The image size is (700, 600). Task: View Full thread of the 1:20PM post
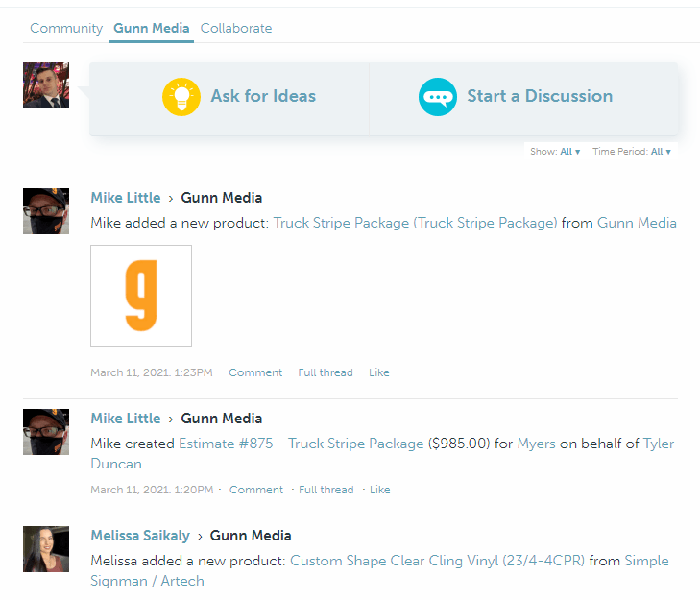point(326,490)
